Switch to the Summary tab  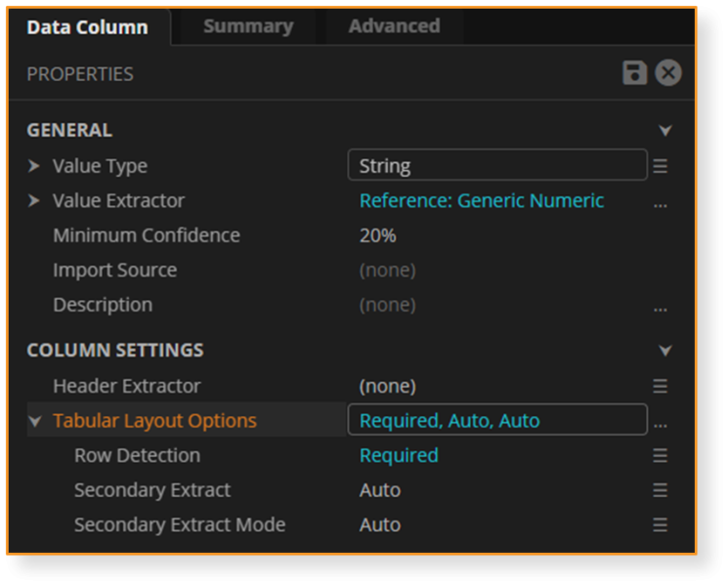pyautogui.click(x=247, y=26)
